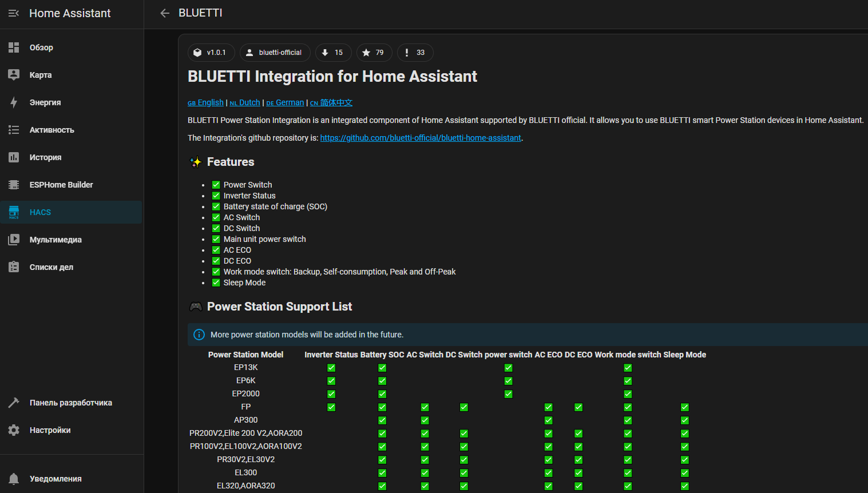Select История in the sidebar

(45, 157)
